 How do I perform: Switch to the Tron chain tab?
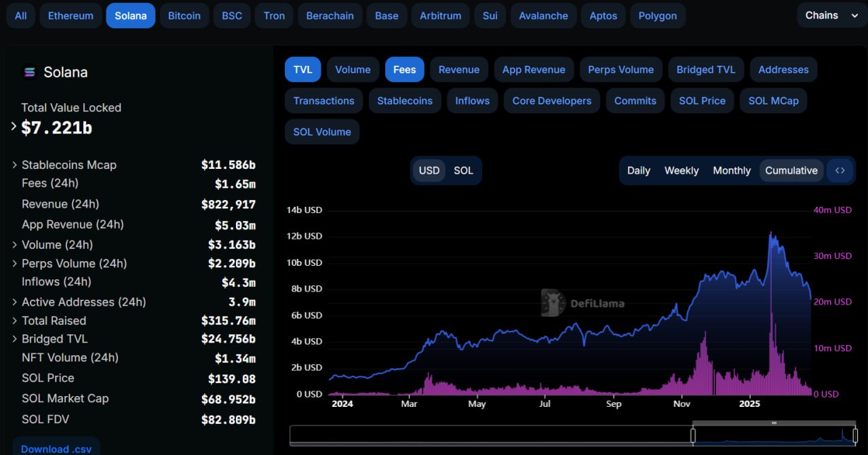tap(274, 16)
